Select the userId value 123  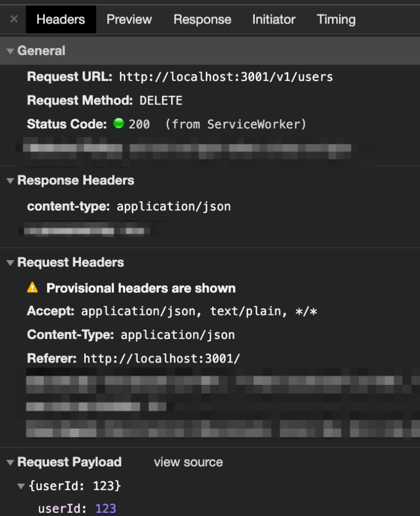pos(106,508)
